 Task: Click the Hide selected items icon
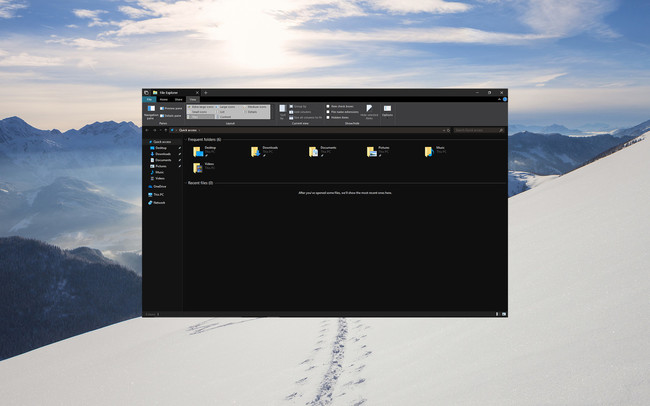368,110
